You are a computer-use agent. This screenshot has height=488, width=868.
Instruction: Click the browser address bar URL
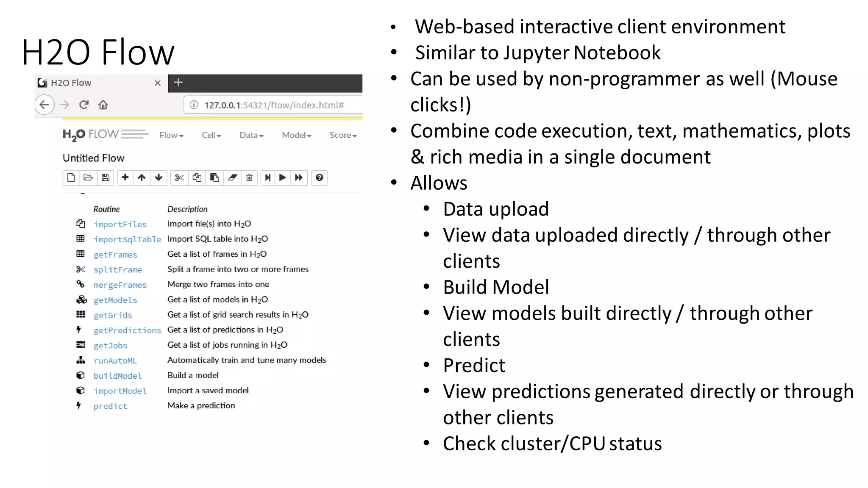point(274,105)
